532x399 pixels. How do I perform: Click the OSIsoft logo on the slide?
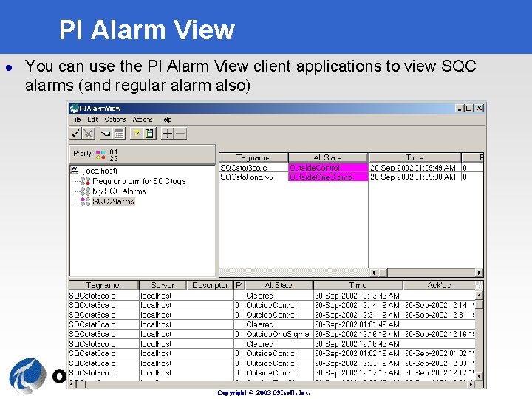(28, 376)
